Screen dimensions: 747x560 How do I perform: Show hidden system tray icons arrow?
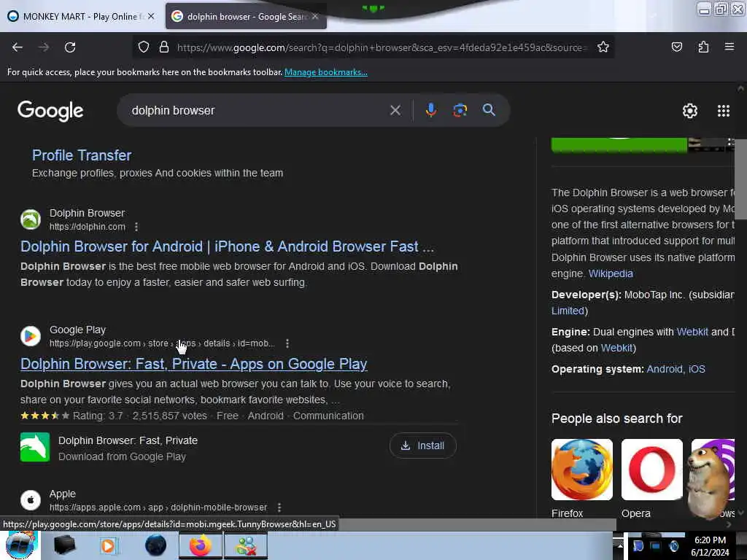tap(620, 545)
